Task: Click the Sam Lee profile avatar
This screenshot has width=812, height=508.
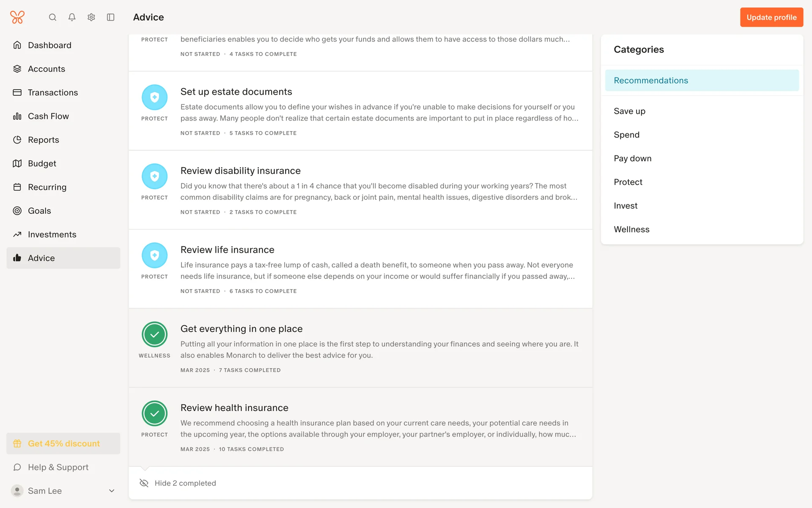Action: pyautogui.click(x=17, y=491)
